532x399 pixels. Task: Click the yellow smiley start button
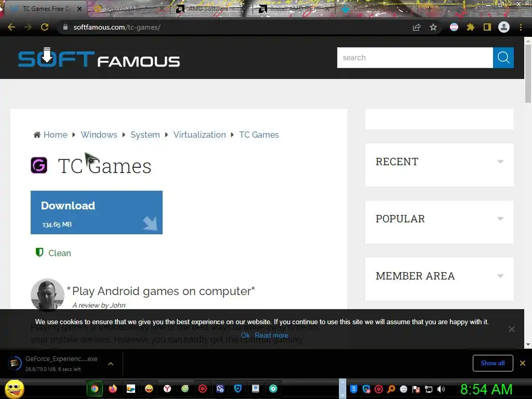pyautogui.click(x=14, y=389)
